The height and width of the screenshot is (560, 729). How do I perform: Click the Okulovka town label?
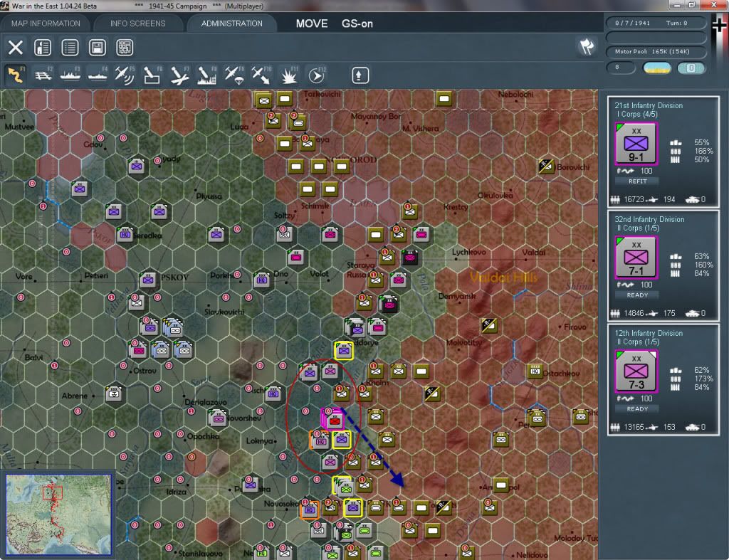click(495, 196)
